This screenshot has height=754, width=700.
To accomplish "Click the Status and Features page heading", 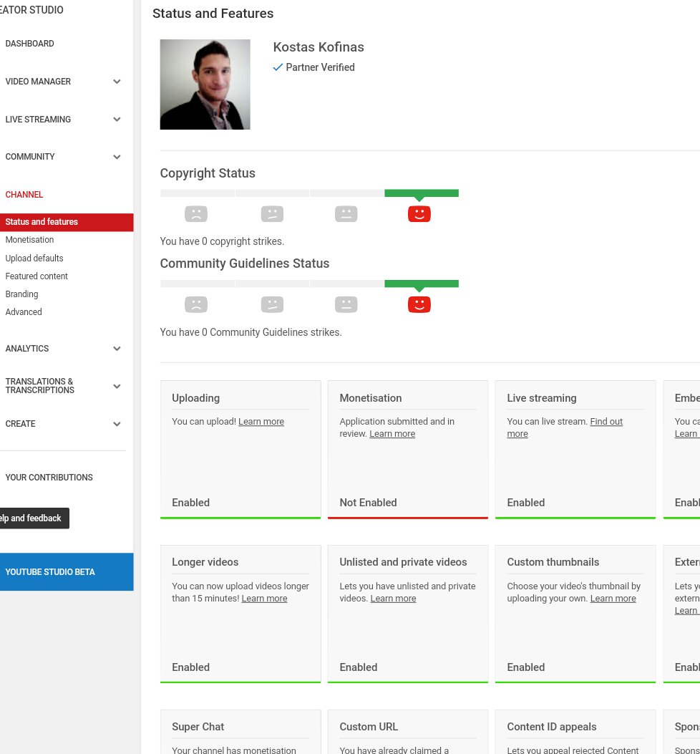I will (x=213, y=14).
